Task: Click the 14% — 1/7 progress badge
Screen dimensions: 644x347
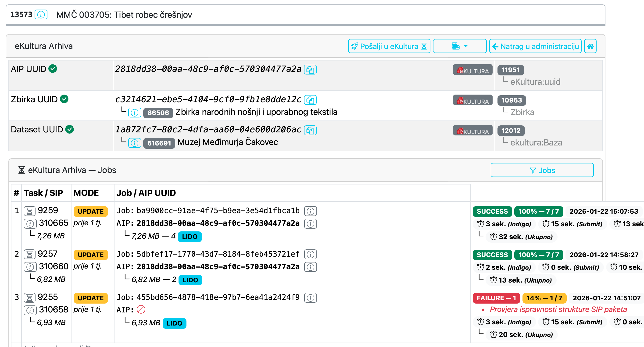Action: pyautogui.click(x=544, y=298)
